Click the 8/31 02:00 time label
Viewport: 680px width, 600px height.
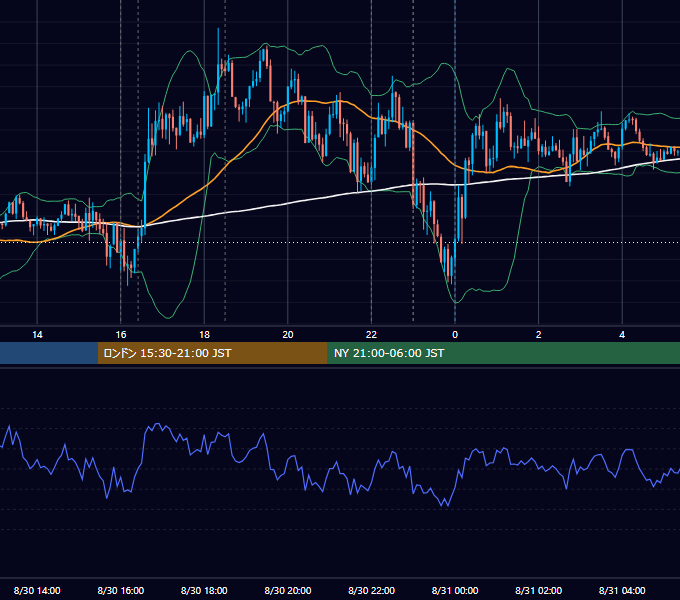point(538,590)
